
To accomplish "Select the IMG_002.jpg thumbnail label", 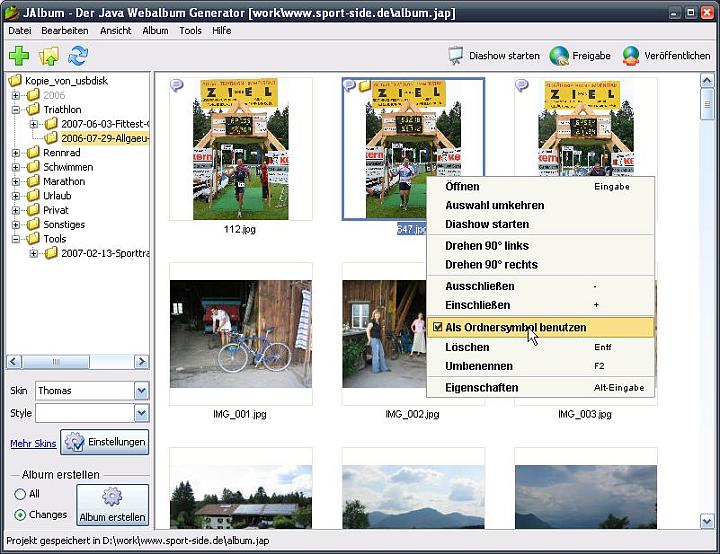I will [x=412, y=414].
